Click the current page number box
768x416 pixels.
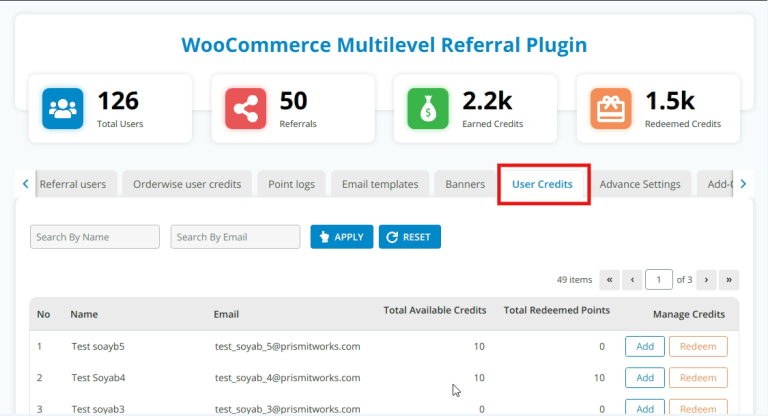(659, 280)
